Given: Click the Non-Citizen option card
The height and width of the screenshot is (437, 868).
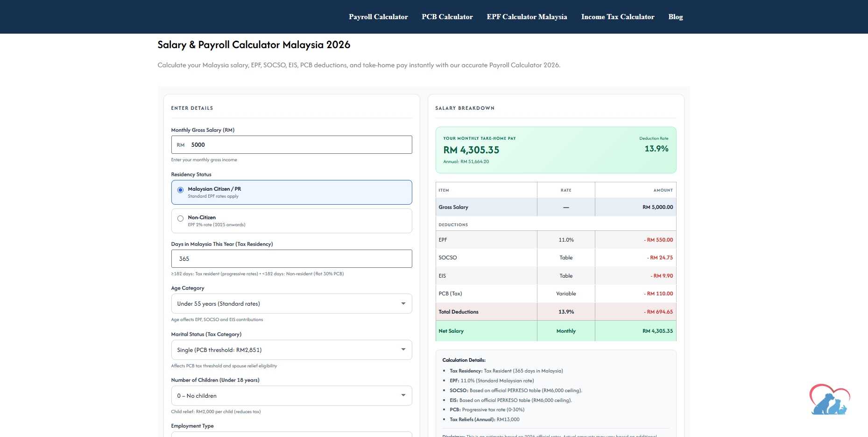Looking at the screenshot, I should click(x=291, y=221).
